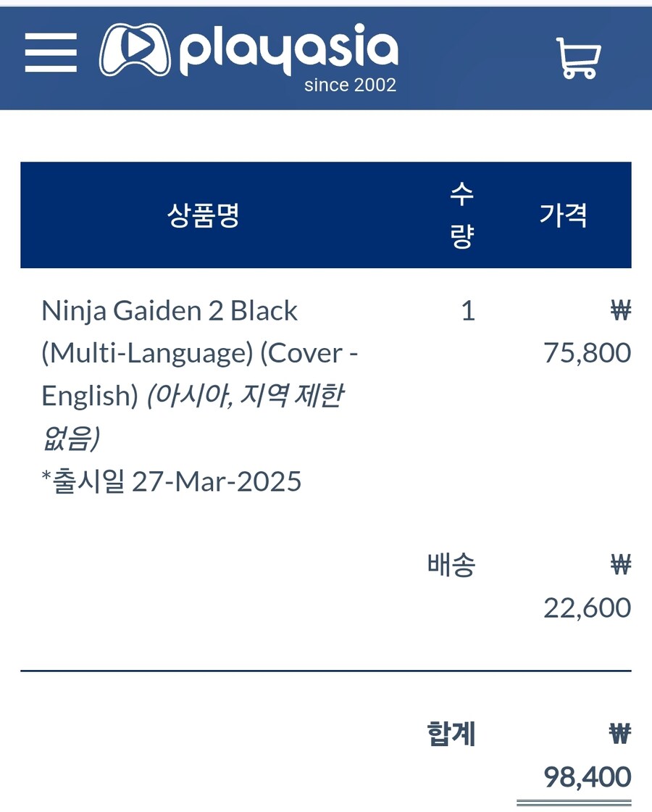Open the hamburger navigation menu
Image resolution: width=652 pixels, height=812 pixels.
(51, 52)
